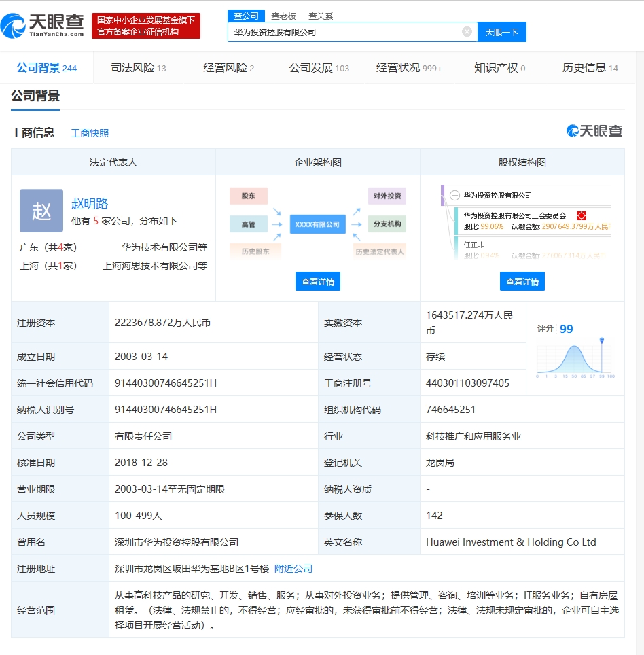Click the score marker on the distribution chart
The image size is (644, 655).
[x=602, y=340]
